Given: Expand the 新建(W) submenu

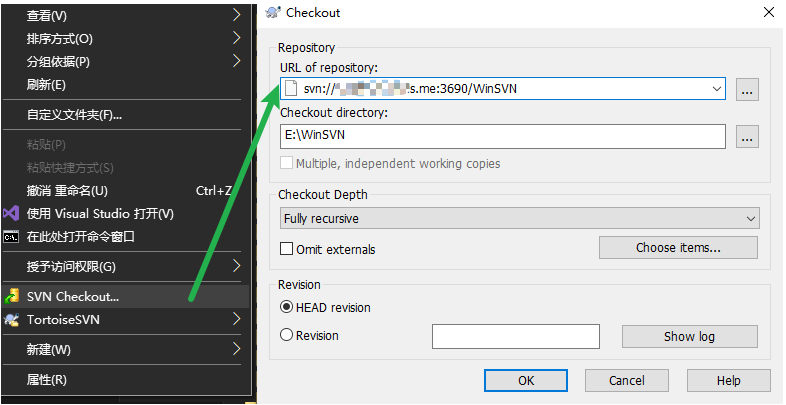Looking at the screenshot, I should (x=236, y=349).
